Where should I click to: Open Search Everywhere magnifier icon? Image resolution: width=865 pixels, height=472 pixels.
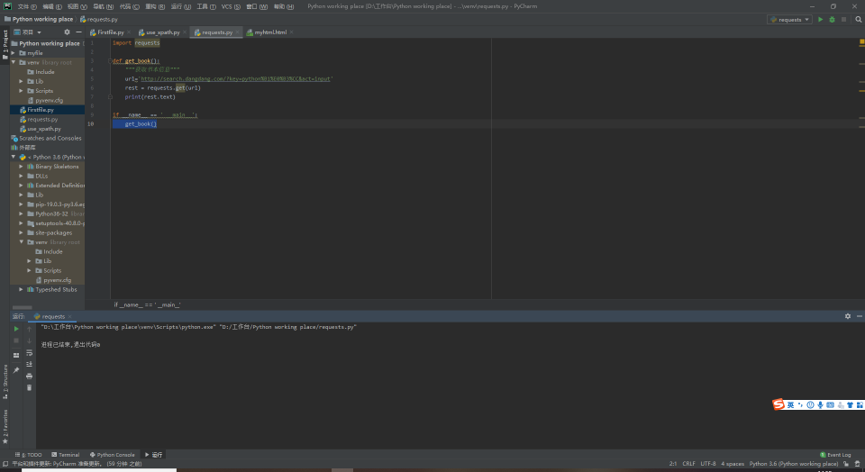(858, 19)
